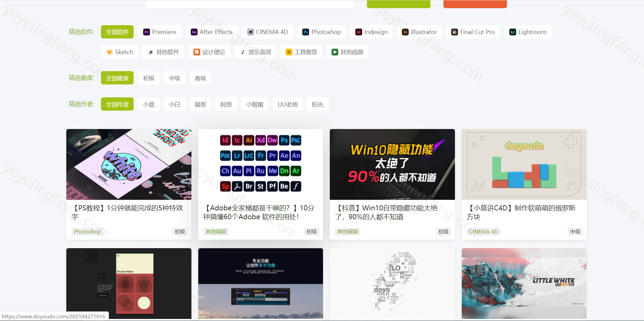Filter by author 展哥

[200, 104]
